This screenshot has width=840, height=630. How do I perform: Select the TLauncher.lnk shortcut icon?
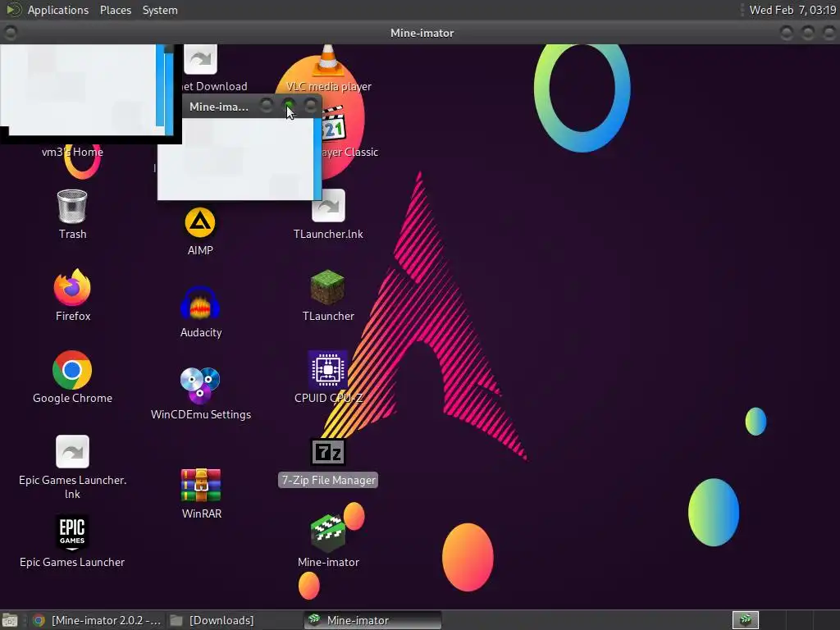(x=328, y=206)
